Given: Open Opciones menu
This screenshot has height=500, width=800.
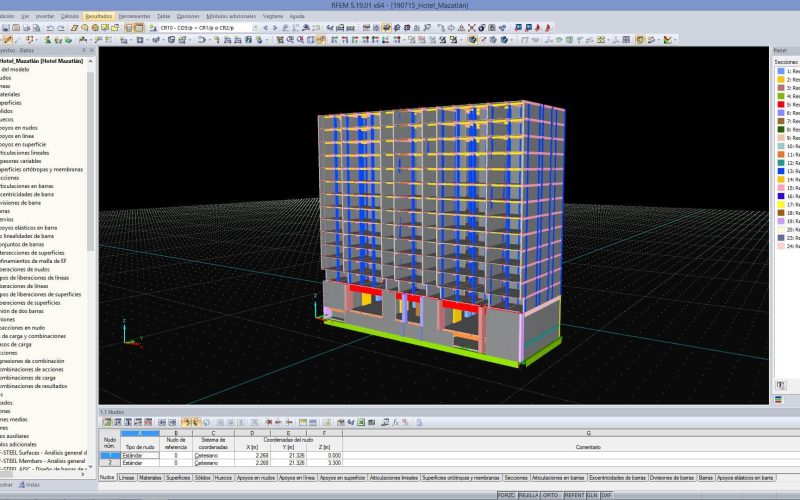Looking at the screenshot, I should 188,16.
